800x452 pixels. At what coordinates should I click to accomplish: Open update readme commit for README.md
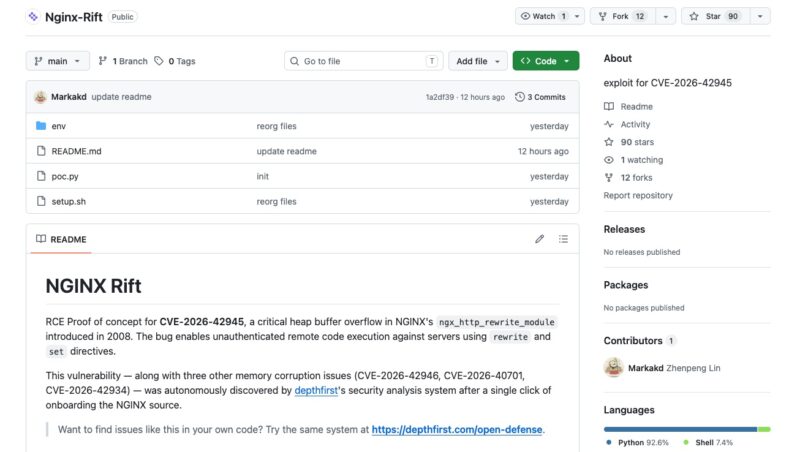[x=286, y=151]
